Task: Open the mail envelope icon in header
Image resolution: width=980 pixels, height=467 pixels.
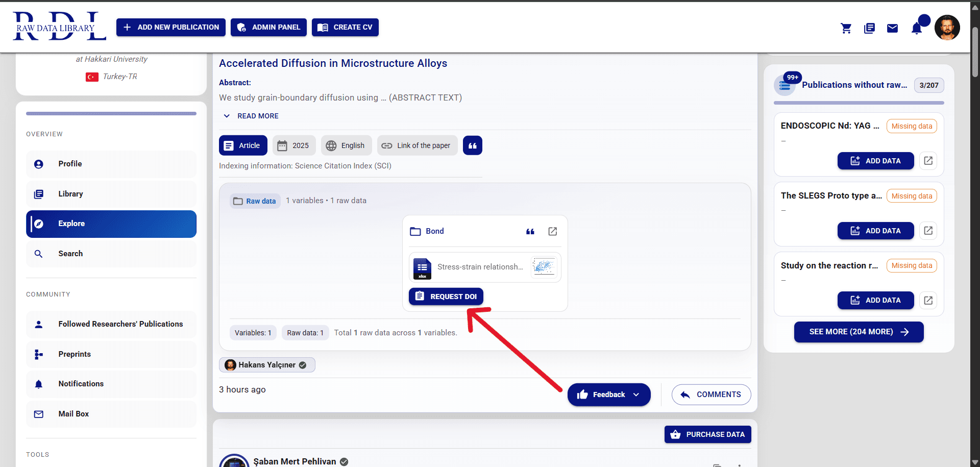Action: click(892, 28)
